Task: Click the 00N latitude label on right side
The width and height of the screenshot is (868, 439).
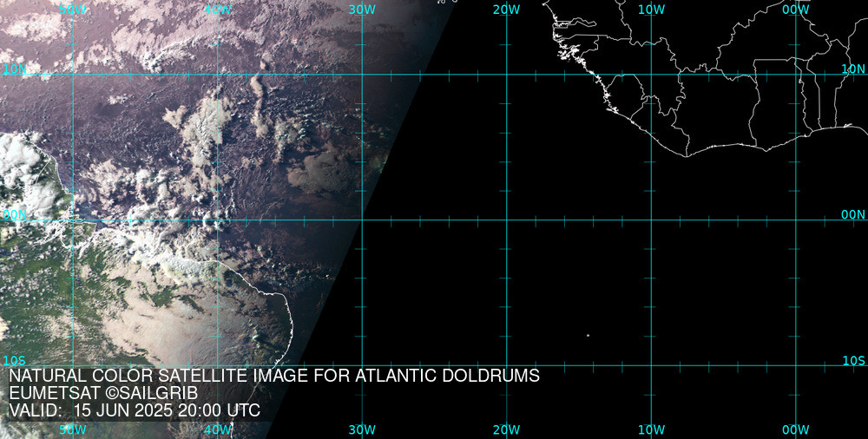Action: point(853,215)
